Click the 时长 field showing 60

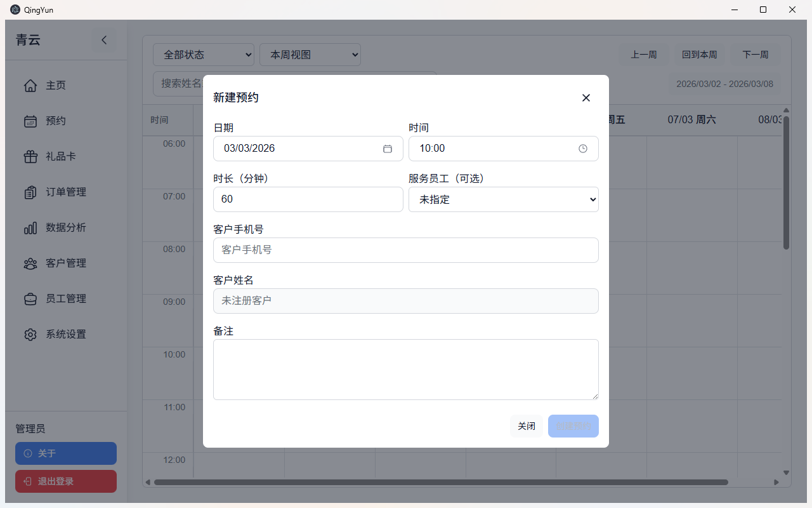[x=308, y=199]
